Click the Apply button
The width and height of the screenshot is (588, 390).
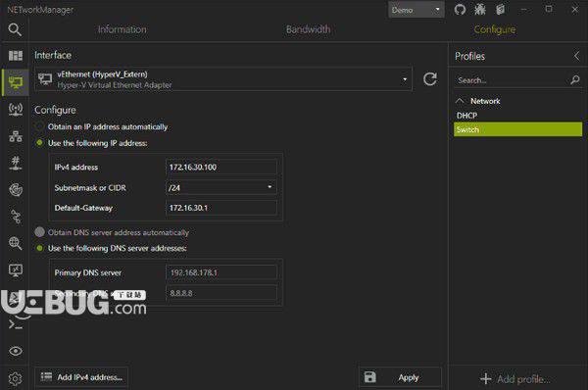(x=400, y=377)
